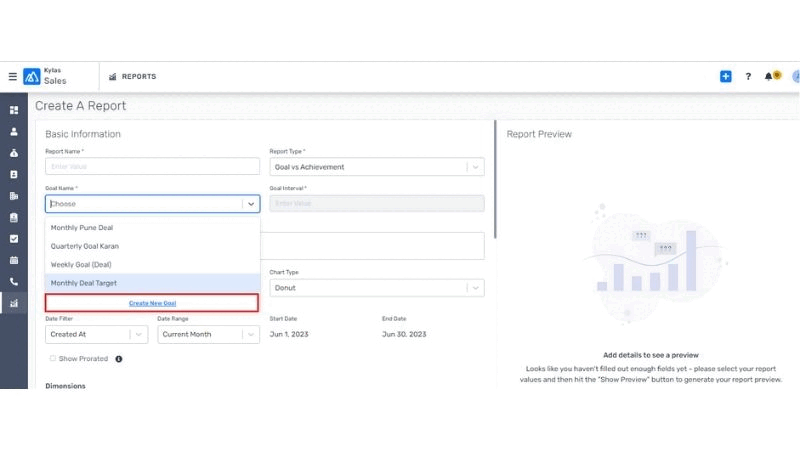Choose Quarterly Goal Karan option
This screenshot has width=800, height=450.
(152, 246)
